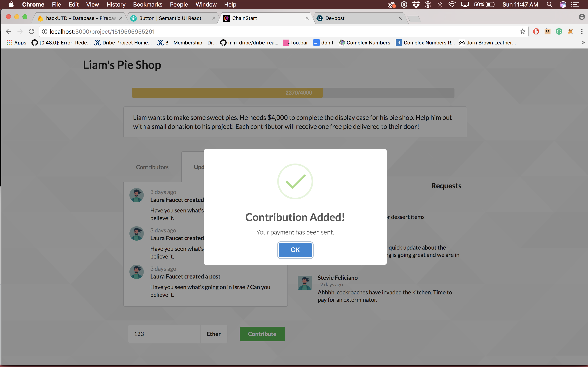Screen dimensions: 588x367
Task: Click OK in the Contribution Added dialog
Action: tap(295, 250)
